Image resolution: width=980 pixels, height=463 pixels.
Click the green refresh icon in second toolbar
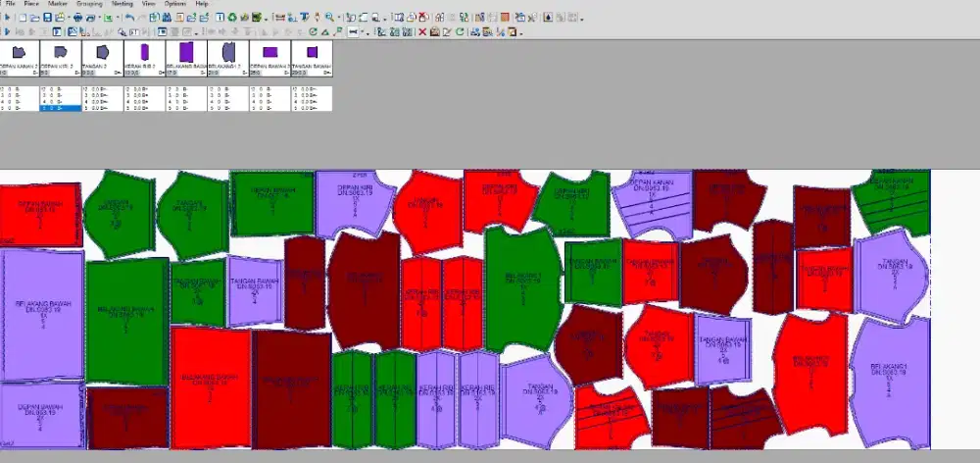(x=461, y=31)
